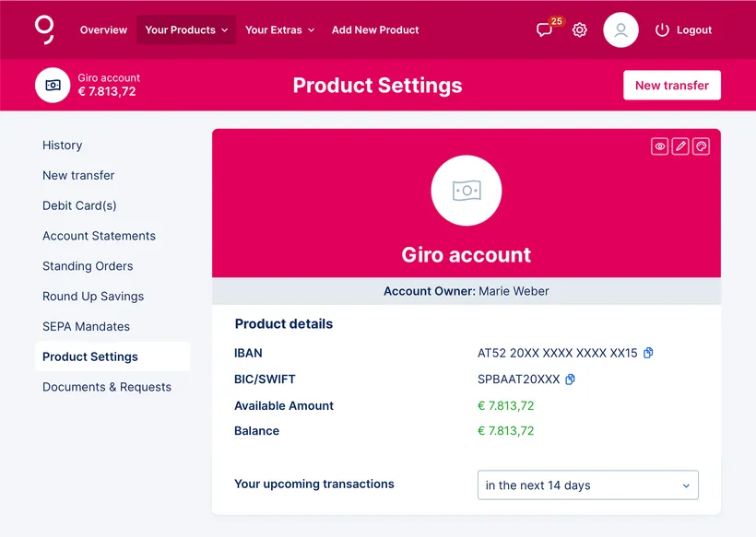This screenshot has width=756, height=537.
Task: Log out using the Logout link
Action: (x=683, y=29)
